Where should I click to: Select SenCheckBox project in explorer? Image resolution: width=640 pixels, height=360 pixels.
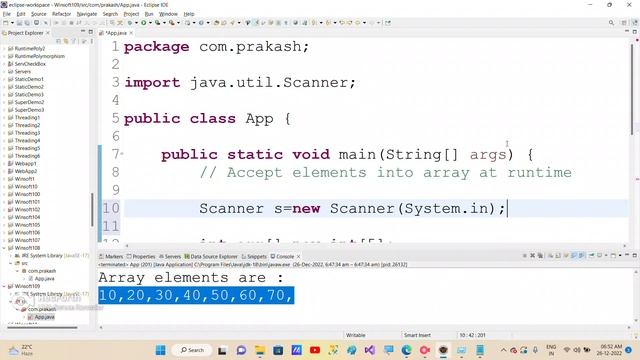[x=30, y=64]
